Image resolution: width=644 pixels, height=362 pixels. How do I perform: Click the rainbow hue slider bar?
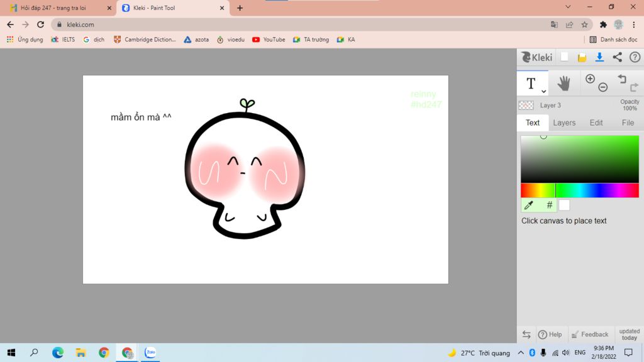tap(579, 190)
